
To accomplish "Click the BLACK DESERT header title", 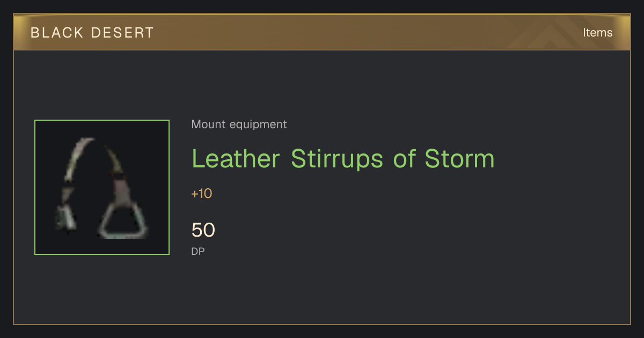I will [x=92, y=33].
